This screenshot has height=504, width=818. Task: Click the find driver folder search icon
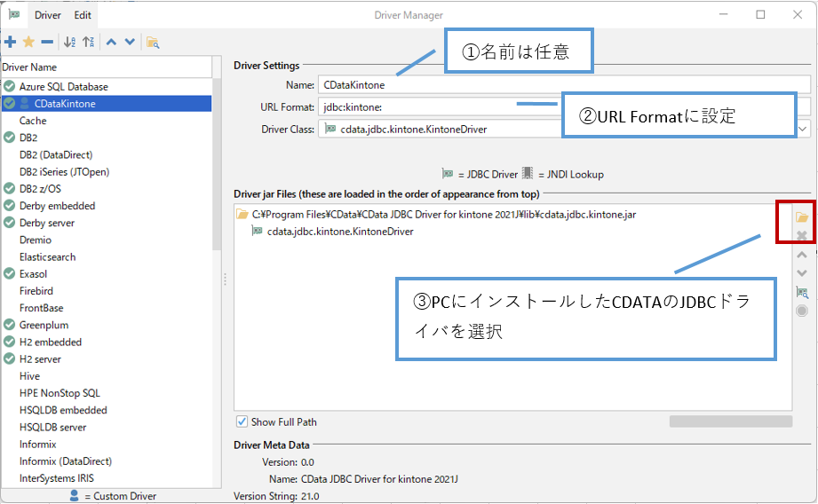pos(153,43)
